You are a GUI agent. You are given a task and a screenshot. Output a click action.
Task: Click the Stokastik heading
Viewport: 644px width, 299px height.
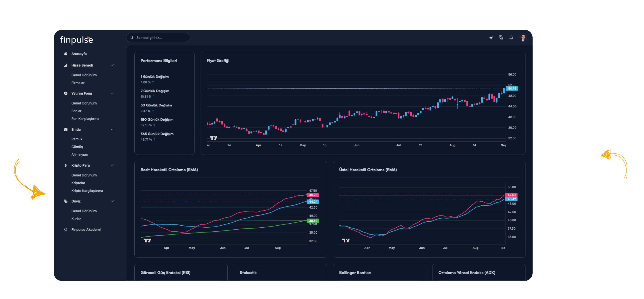pyautogui.click(x=248, y=272)
